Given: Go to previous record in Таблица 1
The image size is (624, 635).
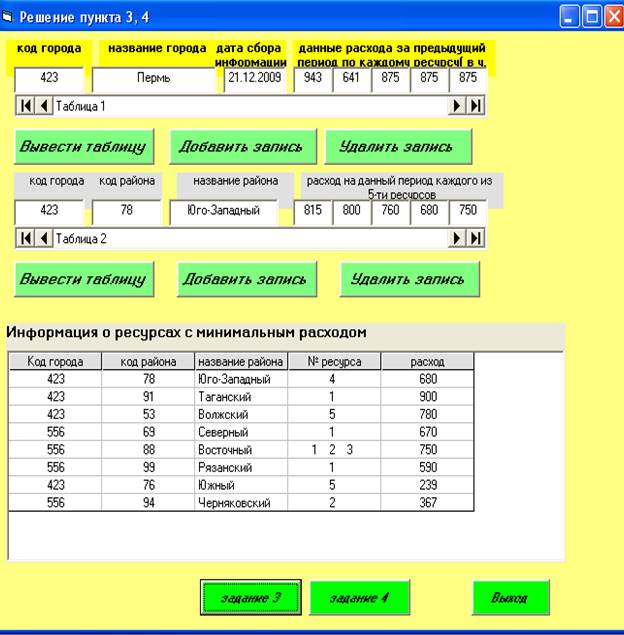Looking at the screenshot, I should click(44, 105).
